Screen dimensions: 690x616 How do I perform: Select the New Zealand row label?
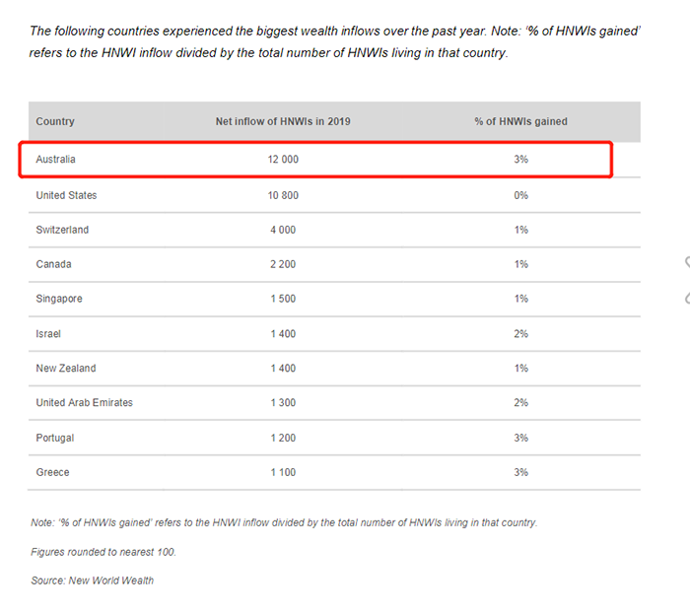click(x=66, y=369)
